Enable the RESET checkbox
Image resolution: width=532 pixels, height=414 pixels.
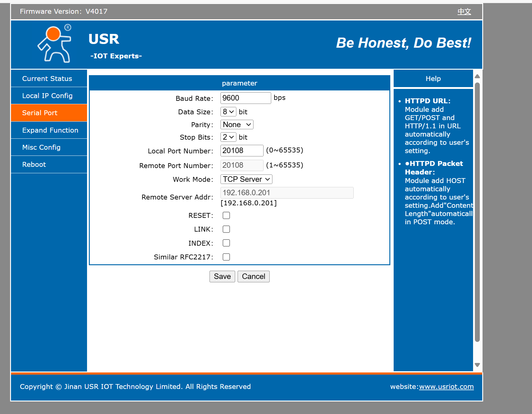tap(226, 215)
